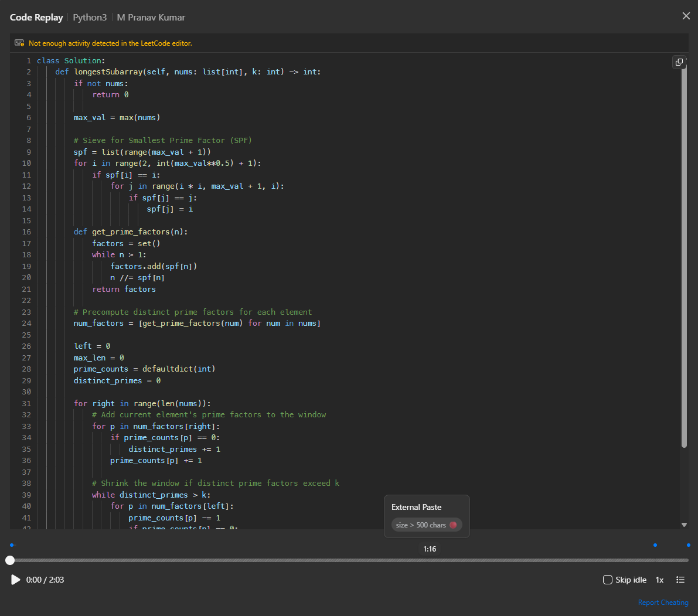Enable the Skip idle checkbox
The image size is (698, 616).
[x=608, y=580]
